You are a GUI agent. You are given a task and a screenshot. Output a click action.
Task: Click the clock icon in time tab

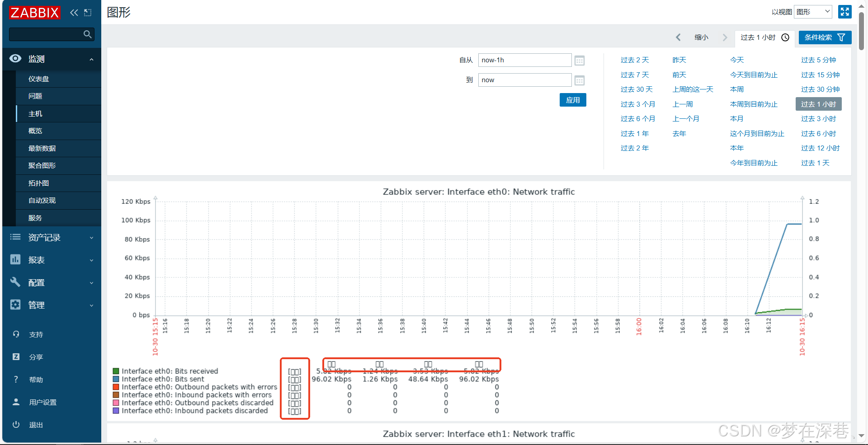tap(785, 37)
